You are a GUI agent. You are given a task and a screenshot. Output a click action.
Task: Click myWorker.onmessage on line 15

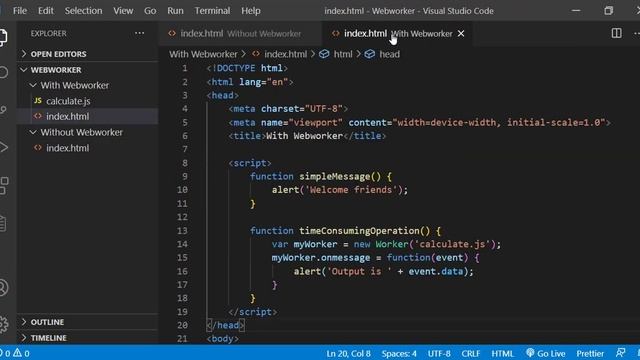click(x=321, y=258)
